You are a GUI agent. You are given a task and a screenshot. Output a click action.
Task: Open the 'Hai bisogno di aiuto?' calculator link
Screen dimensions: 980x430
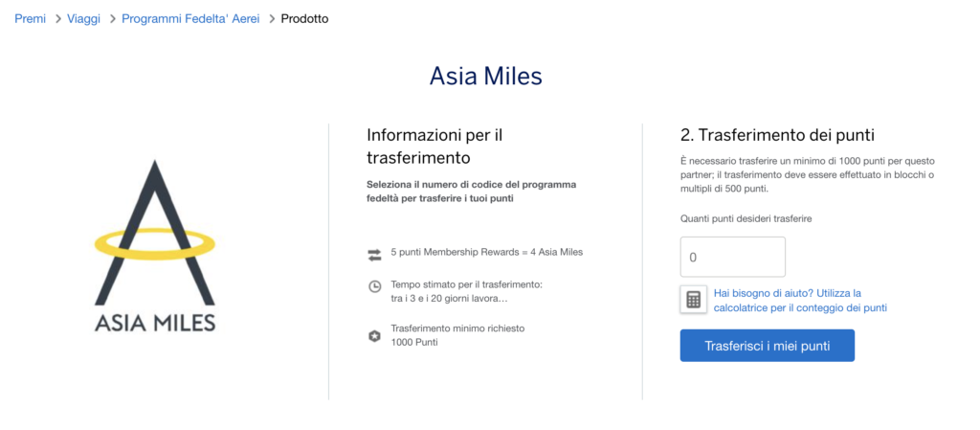coord(800,300)
